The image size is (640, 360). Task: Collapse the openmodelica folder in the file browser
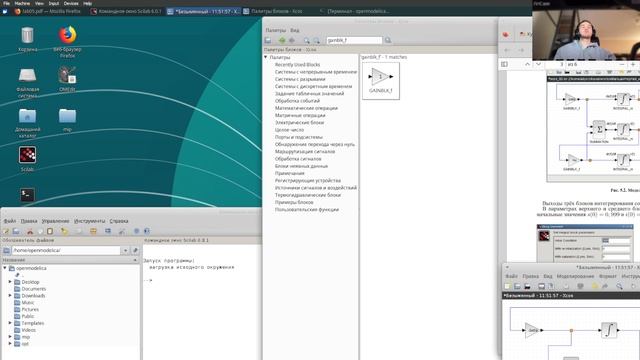5,268
